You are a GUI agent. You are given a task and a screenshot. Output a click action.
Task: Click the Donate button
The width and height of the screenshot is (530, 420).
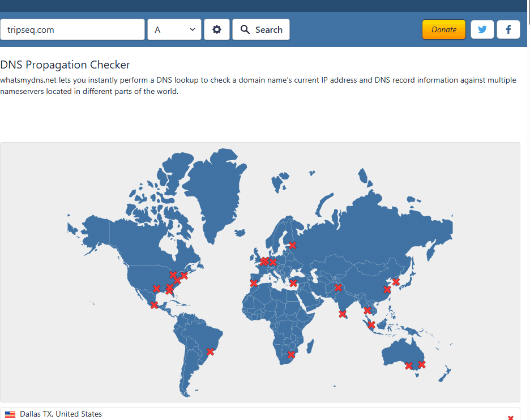443,30
